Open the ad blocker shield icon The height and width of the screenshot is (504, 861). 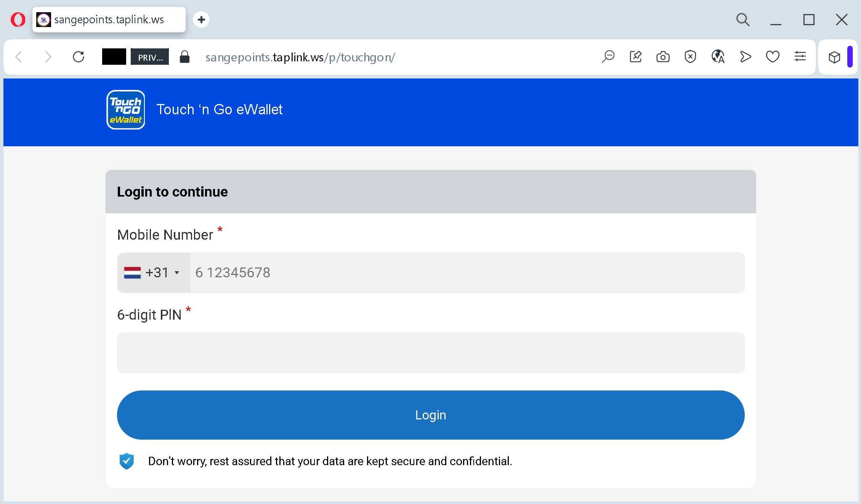coord(690,57)
